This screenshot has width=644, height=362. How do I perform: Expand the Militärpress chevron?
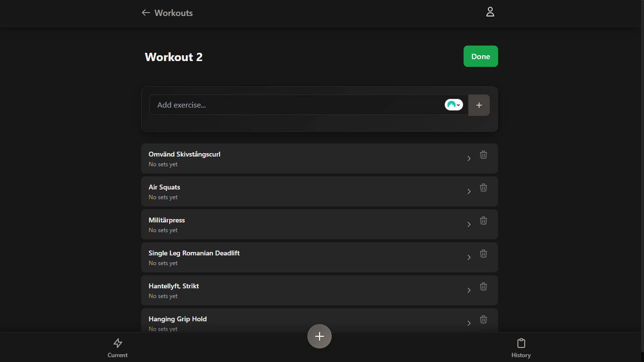469,224
